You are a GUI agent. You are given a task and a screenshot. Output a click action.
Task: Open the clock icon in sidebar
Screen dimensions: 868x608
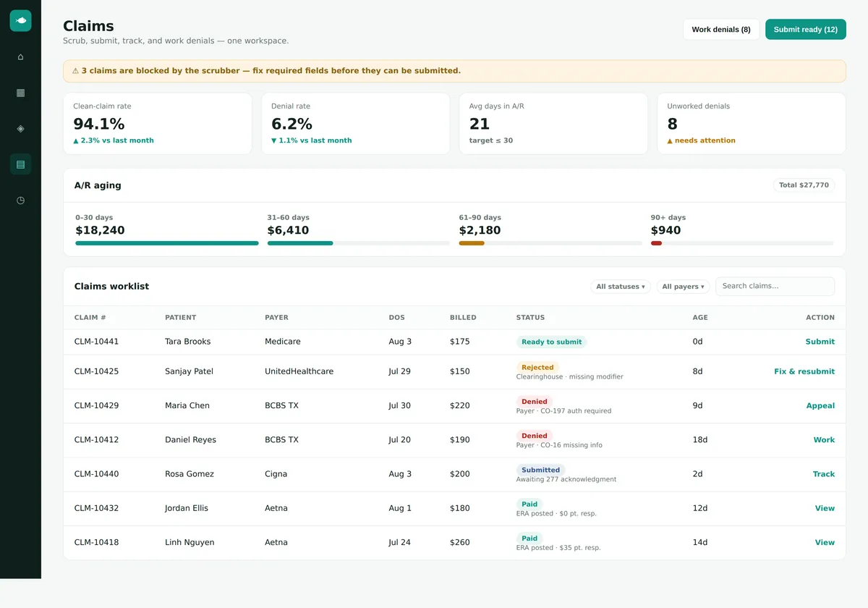(x=20, y=200)
